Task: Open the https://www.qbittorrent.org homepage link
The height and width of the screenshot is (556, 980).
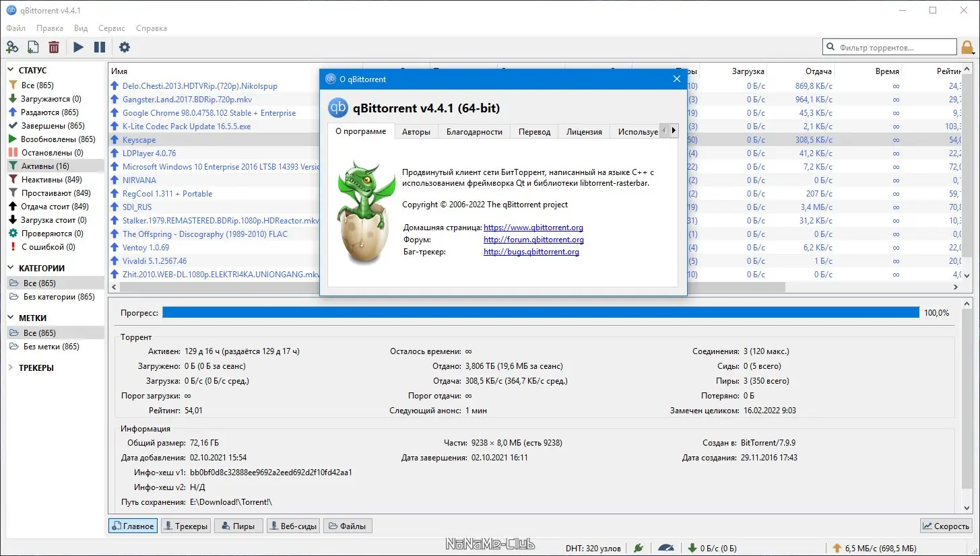Action: [x=533, y=228]
